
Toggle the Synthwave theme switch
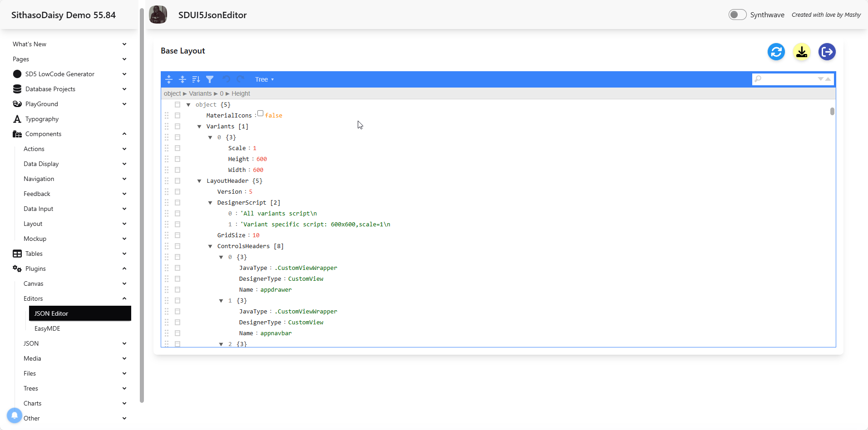pos(737,15)
